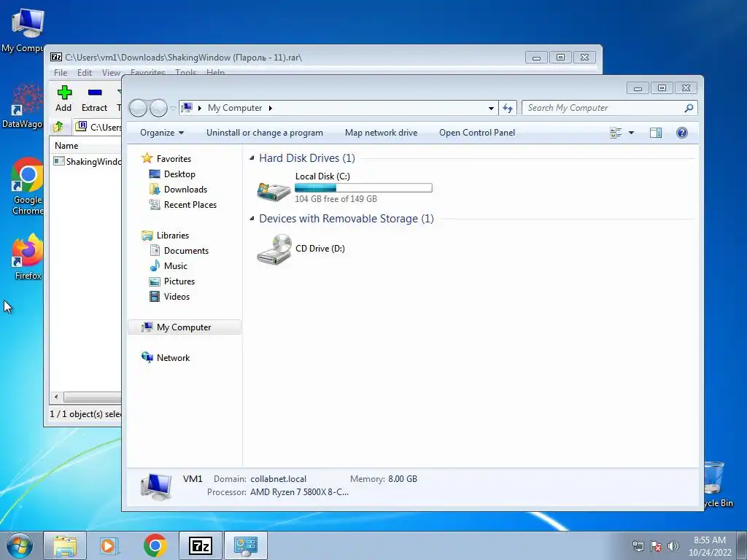The width and height of the screenshot is (747, 560).
Task: Open the address bar history dropdown
Action: (x=491, y=108)
